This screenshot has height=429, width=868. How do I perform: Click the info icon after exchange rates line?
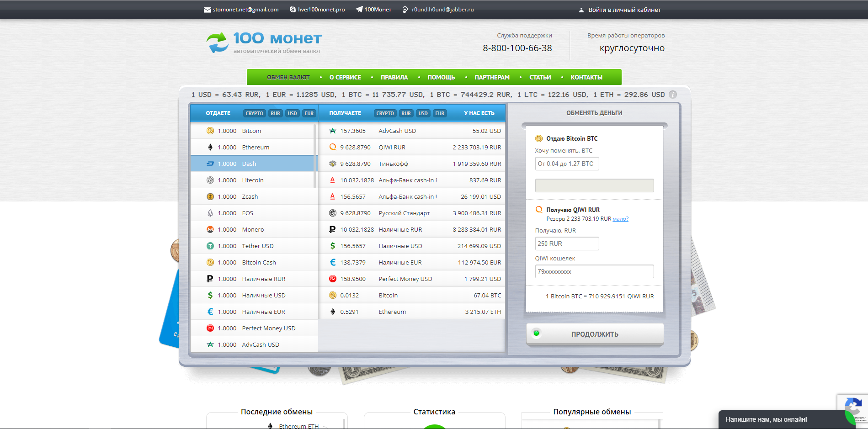pos(673,95)
